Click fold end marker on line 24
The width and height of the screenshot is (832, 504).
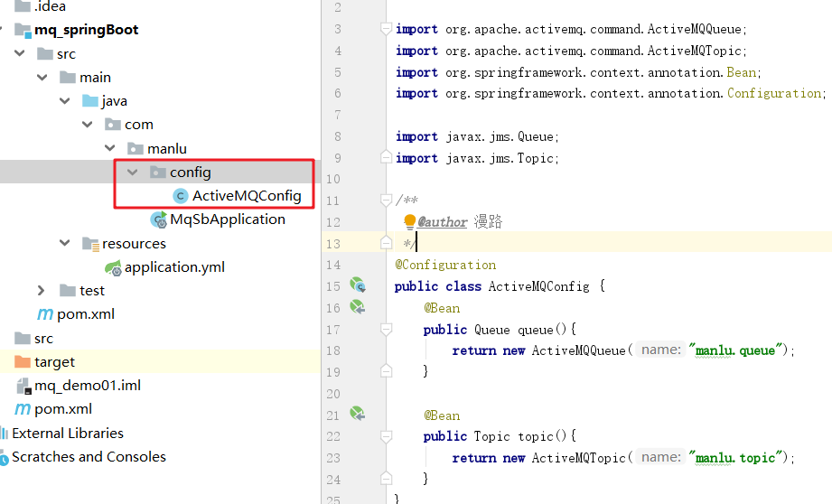[x=387, y=479]
